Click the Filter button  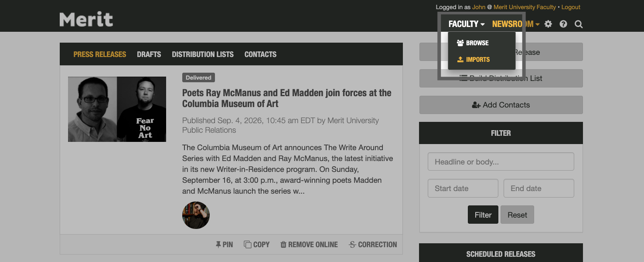[483, 214]
